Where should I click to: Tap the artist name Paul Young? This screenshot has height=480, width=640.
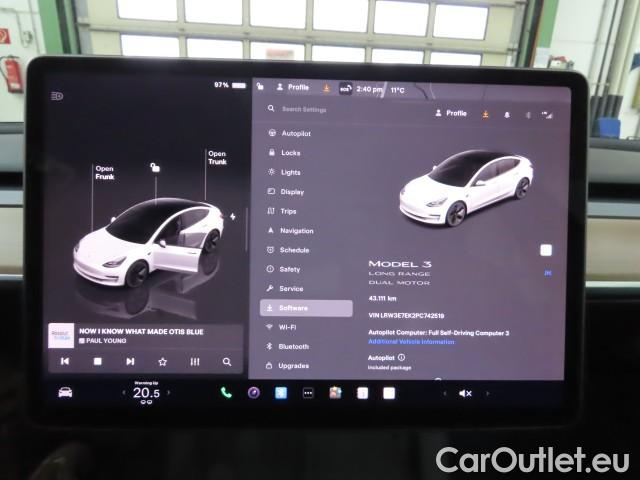[106, 341]
